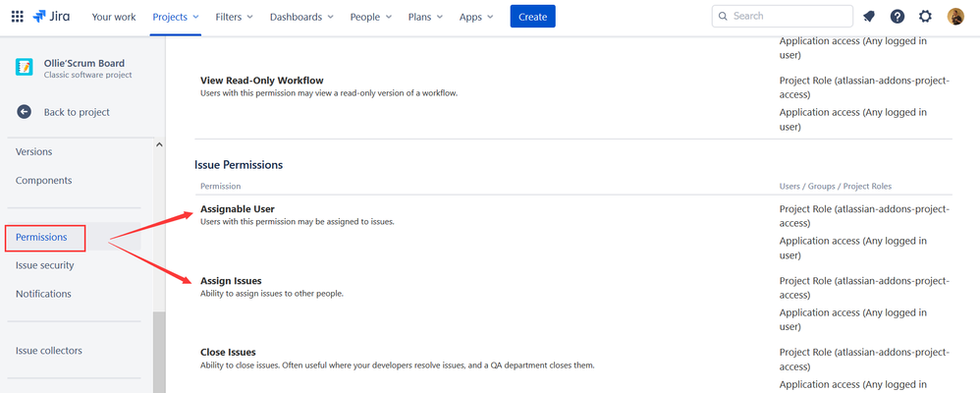980x393 pixels.
Task: Click the search magnifier icon
Action: (723, 17)
